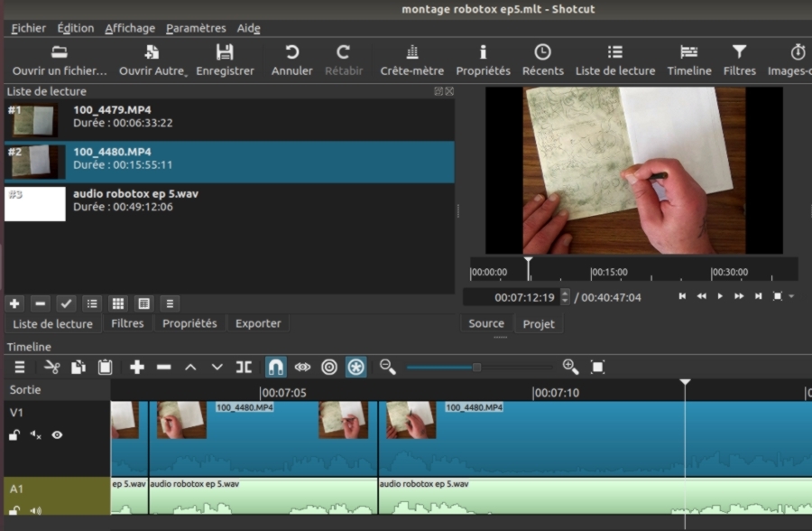The width and height of the screenshot is (812, 531).
Task: Hide the V1 track with eye icon
Action: point(57,435)
